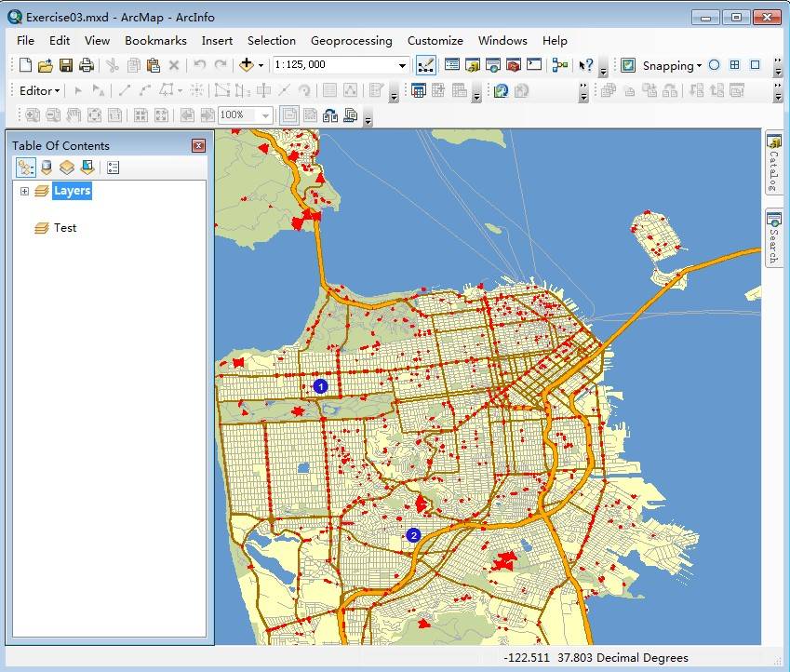The height and width of the screenshot is (672, 790).
Task: Open the layout zoom 100% dropdown
Action: tap(265, 115)
